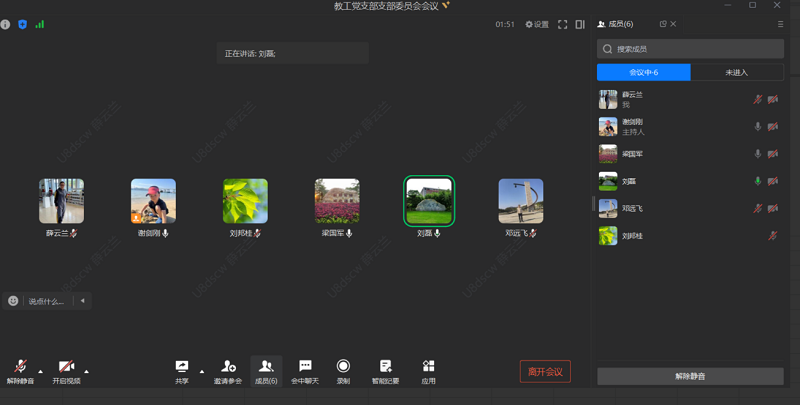Click 刘磊 highlighted speaker tile
Image resolution: width=800 pixels, height=405 pixels.
(x=429, y=201)
